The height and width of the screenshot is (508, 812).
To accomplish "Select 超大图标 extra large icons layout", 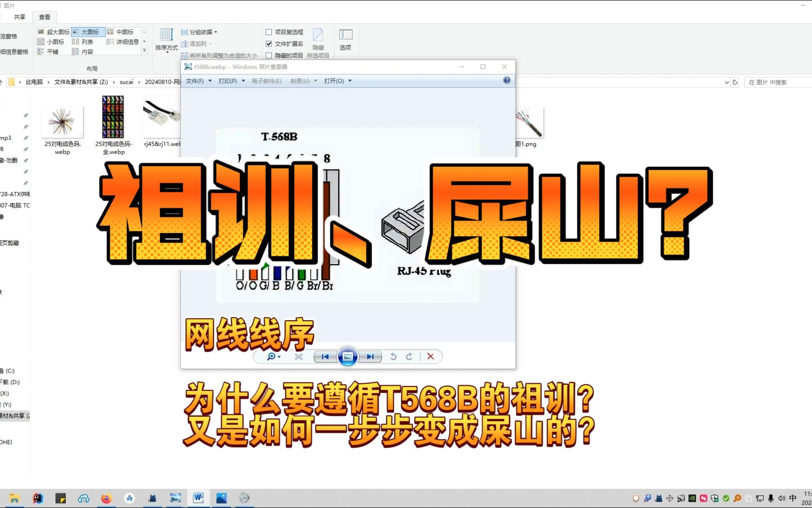I will click(54, 32).
